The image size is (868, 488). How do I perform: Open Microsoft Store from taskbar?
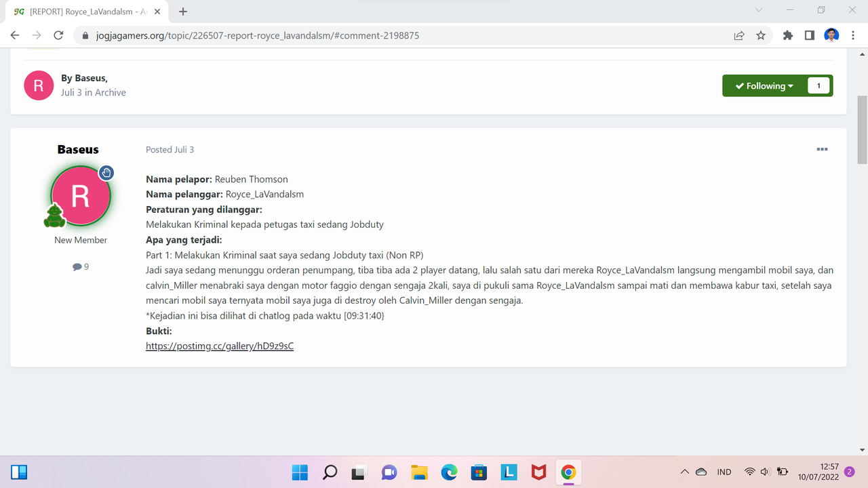479,472
